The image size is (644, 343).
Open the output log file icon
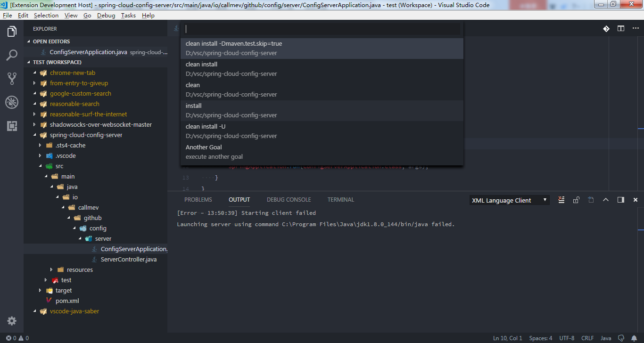(x=591, y=200)
